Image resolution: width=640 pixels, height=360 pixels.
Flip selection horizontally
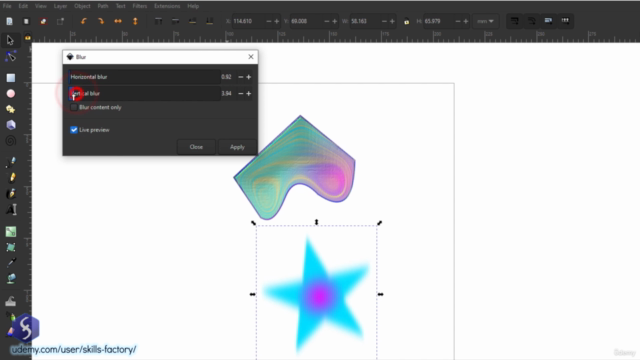118,21
